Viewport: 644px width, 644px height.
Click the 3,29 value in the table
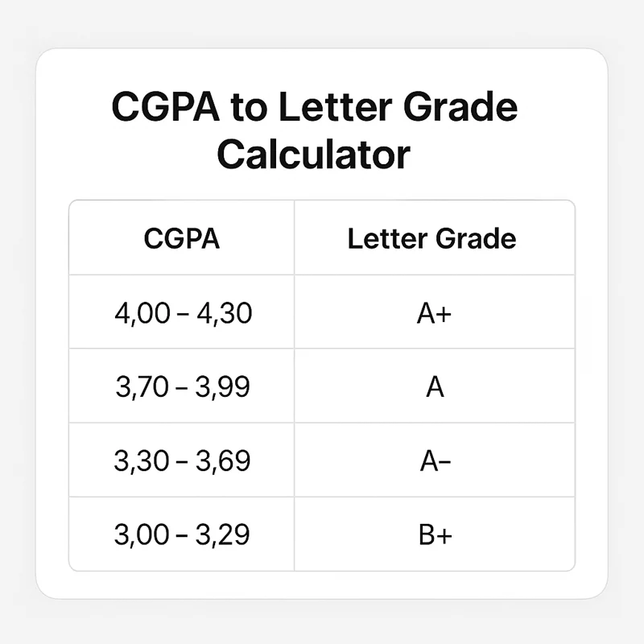tap(222, 535)
